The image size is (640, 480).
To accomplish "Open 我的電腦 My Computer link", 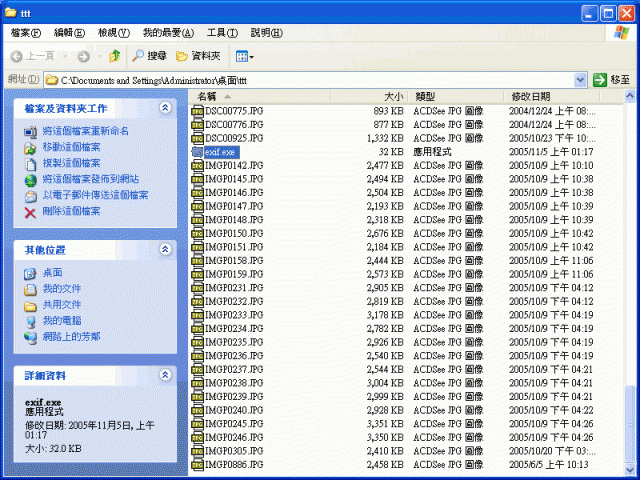I will click(62, 320).
